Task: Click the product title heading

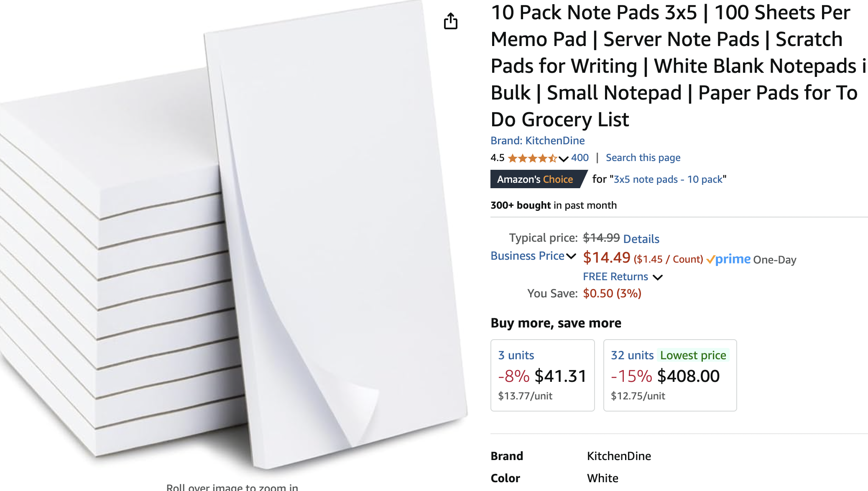Action: (x=678, y=66)
